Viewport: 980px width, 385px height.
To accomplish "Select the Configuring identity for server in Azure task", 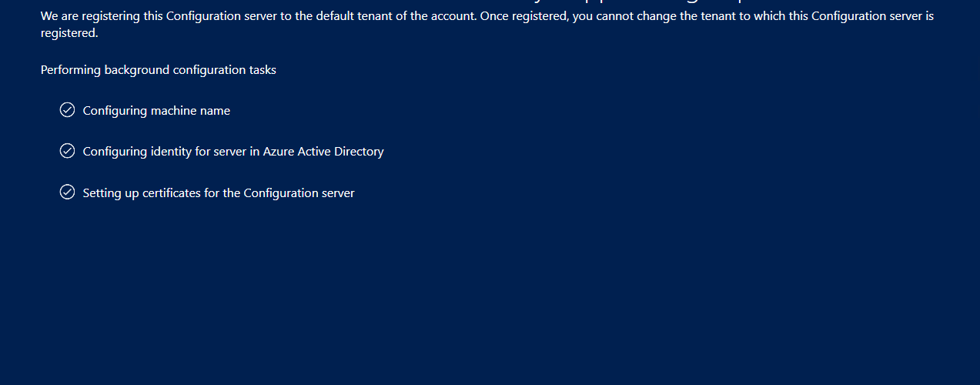I will coord(233,152).
